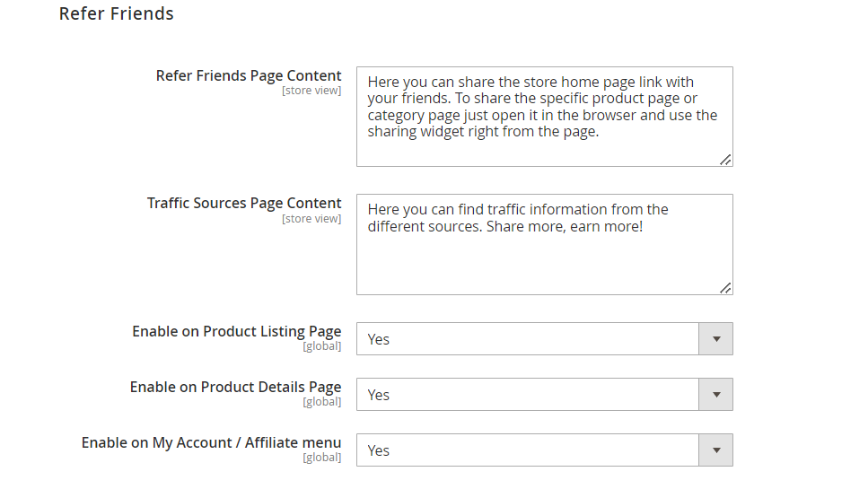Click the Refer Friends section heading
This screenshot has width=868, height=489.
117,13
